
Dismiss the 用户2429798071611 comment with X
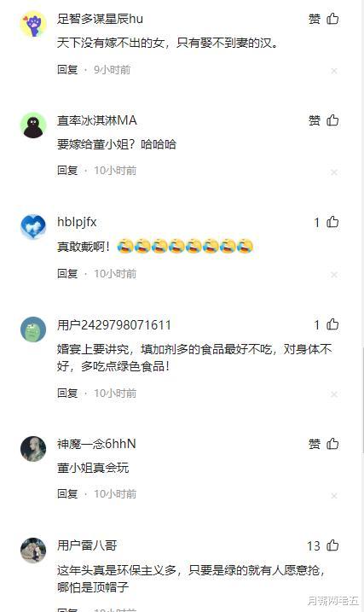[334, 394]
